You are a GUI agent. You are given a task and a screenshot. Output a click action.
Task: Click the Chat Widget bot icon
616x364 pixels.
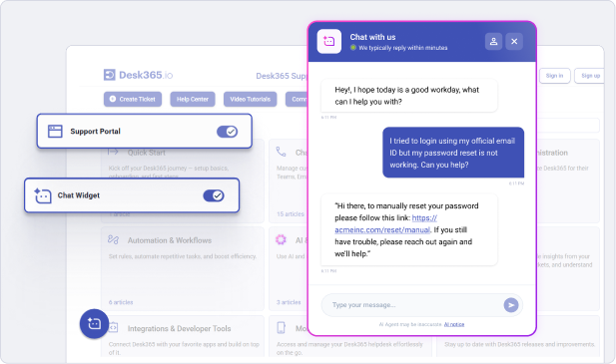[42, 195]
